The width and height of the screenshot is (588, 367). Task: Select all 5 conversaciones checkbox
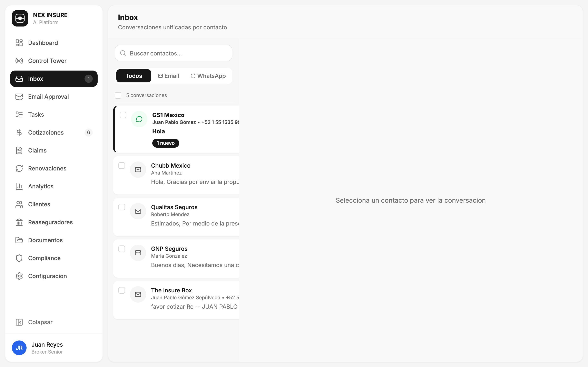(118, 95)
